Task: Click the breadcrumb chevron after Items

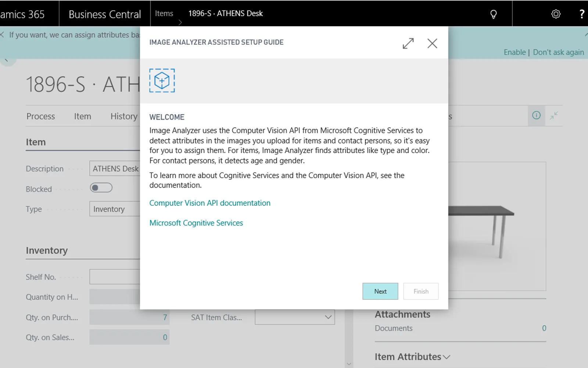Action: click(180, 22)
